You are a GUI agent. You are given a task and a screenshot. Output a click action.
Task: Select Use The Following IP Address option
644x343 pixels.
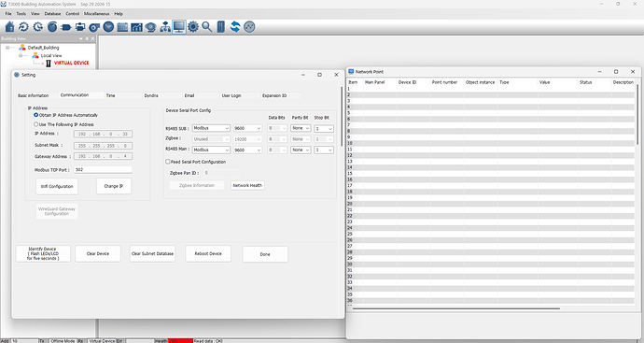point(36,124)
